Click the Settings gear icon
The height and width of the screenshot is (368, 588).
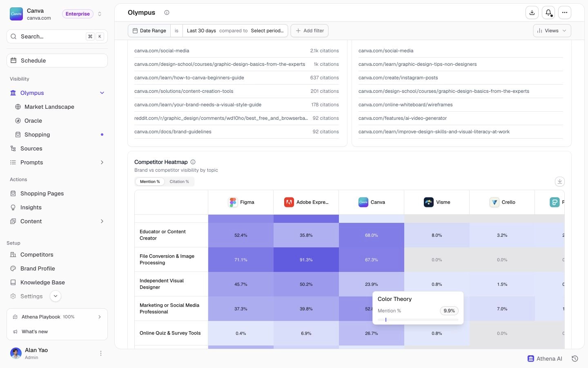(x=13, y=296)
